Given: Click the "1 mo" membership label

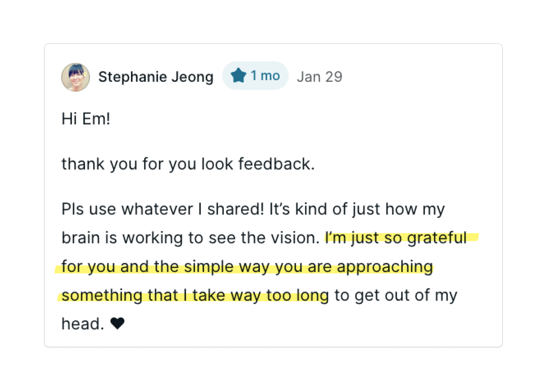Looking at the screenshot, I should 265,76.
